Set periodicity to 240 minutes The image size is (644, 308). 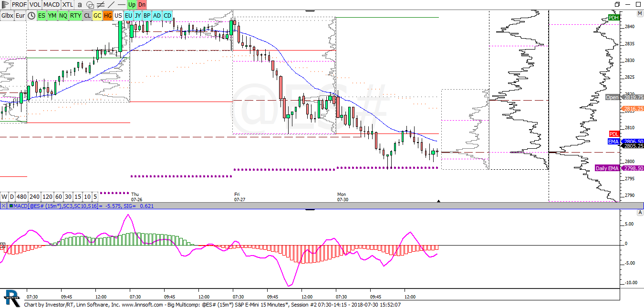pos(35,196)
